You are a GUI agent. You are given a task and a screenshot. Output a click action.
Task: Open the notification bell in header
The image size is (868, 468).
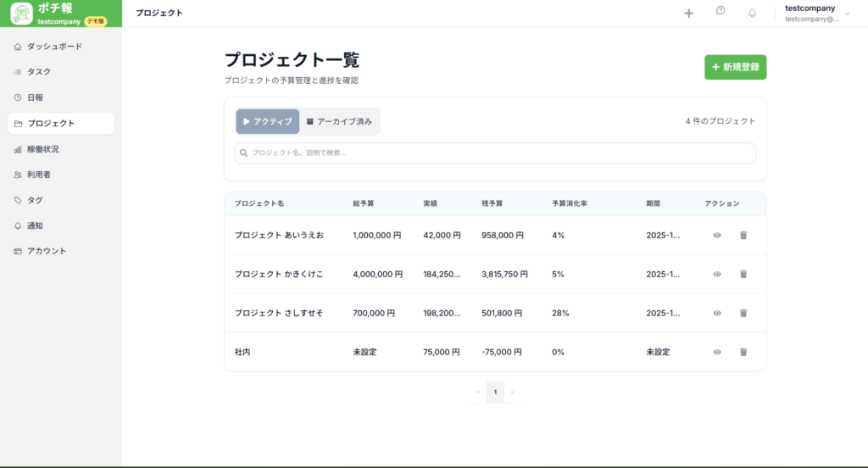[752, 13]
